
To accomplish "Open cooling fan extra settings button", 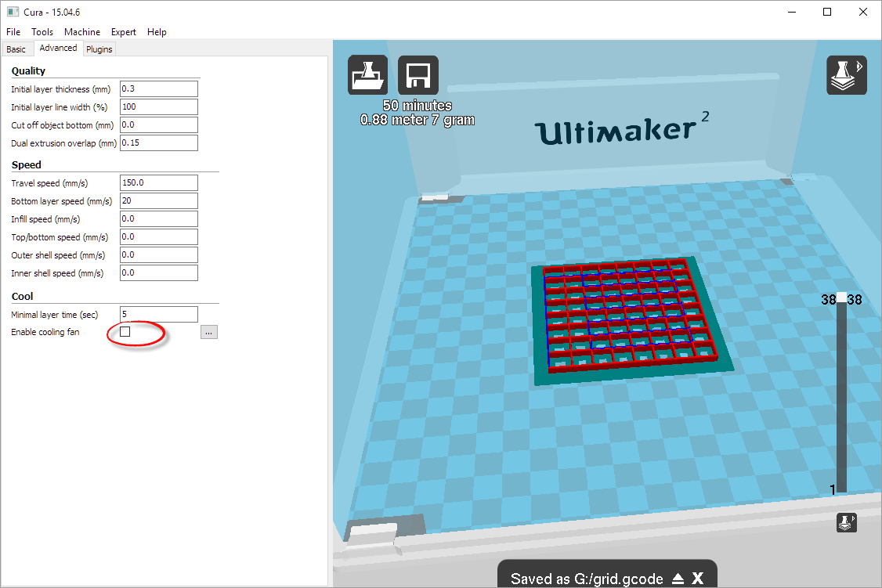I will point(208,332).
